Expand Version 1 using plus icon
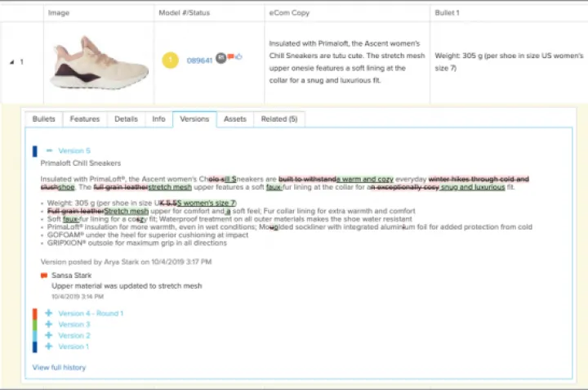Viewport: 588px width, 390px height. tap(49, 347)
